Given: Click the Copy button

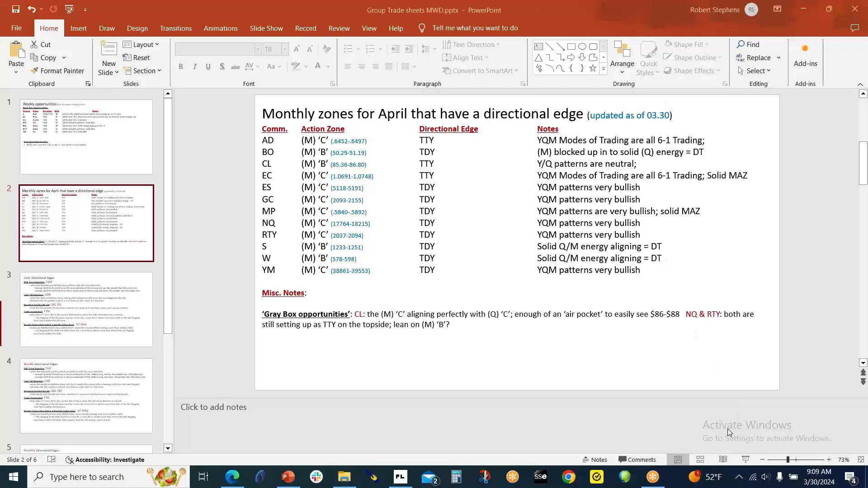Looking at the screenshot, I should [x=43, y=58].
